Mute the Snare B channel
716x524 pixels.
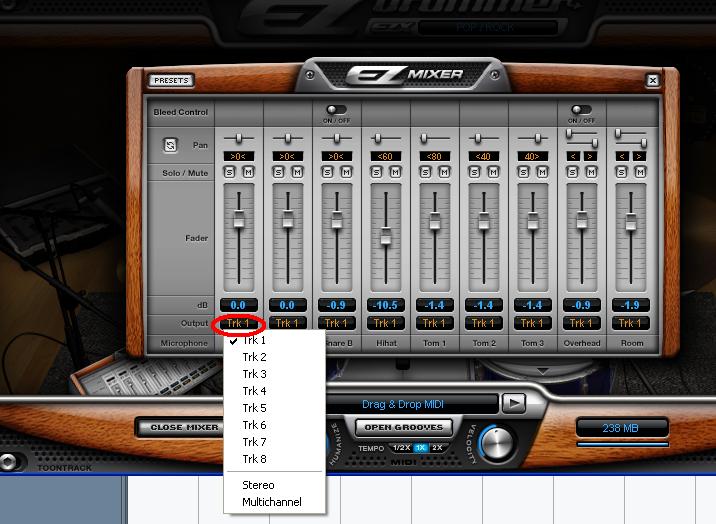pos(347,172)
